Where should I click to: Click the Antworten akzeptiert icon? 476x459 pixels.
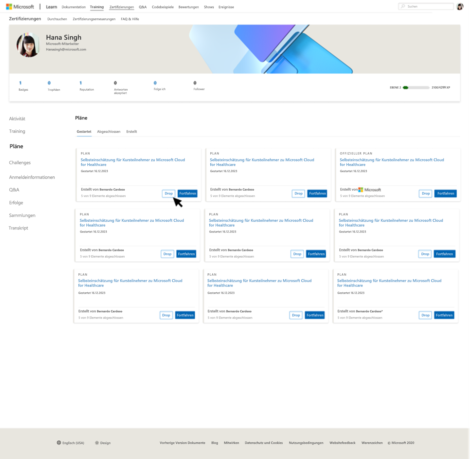click(115, 83)
